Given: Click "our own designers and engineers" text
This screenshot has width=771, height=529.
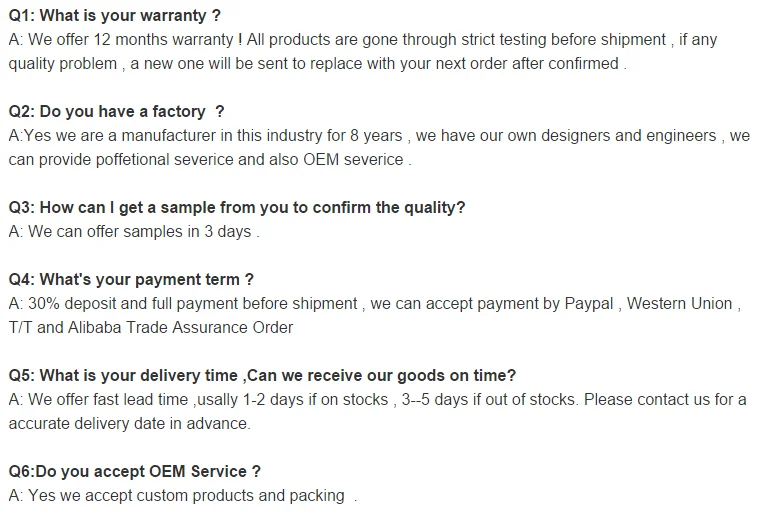Looking at the screenshot, I should 597,136.
